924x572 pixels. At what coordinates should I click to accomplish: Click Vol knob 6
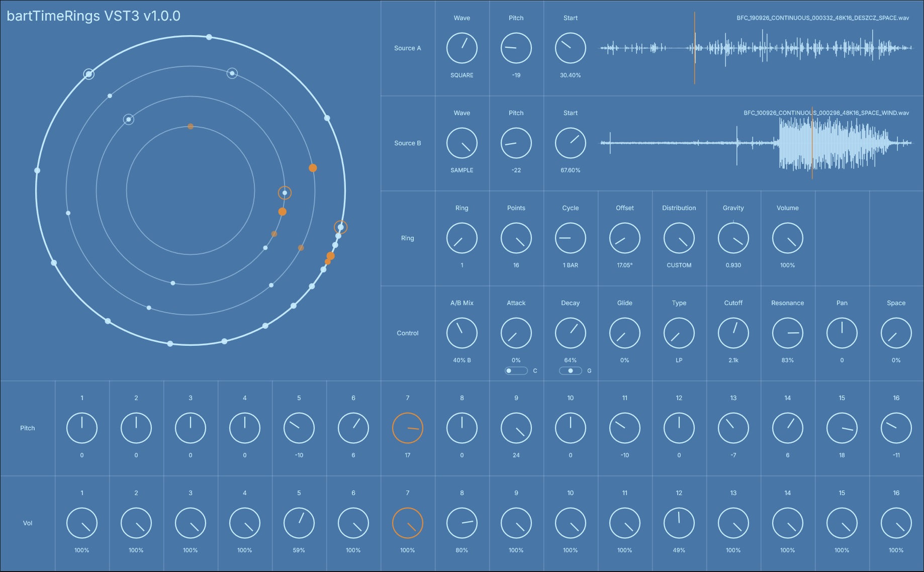353,523
